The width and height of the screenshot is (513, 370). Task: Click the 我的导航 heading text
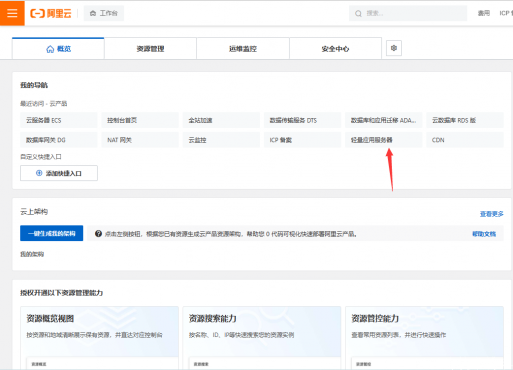[34, 85]
